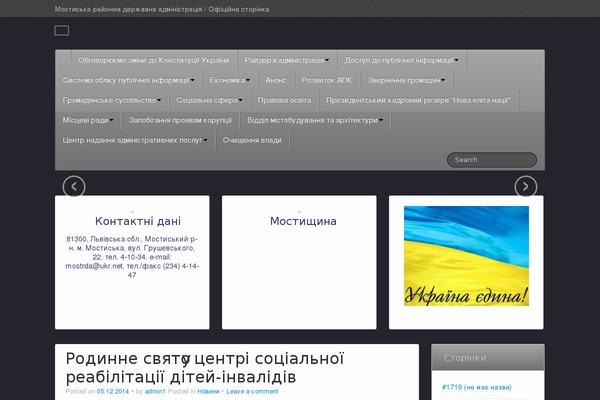
Task: Expand Центр надання адміністративних послуг dropdown
Action: (135, 140)
